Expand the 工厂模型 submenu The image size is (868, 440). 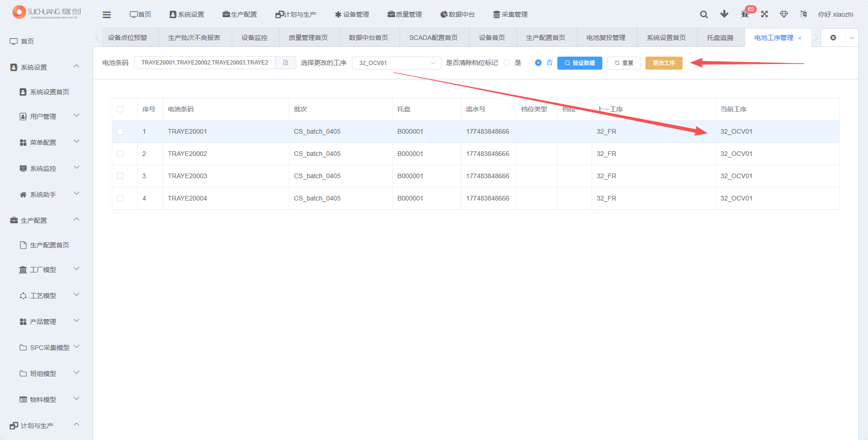click(x=77, y=269)
